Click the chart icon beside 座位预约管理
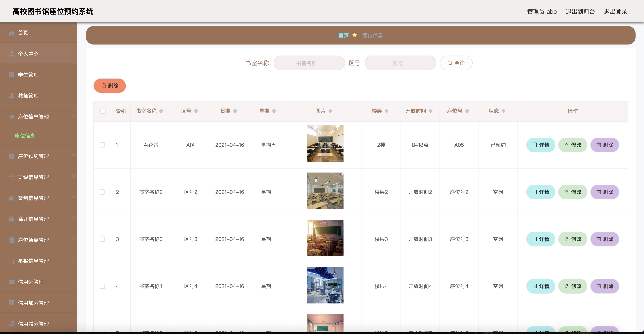This screenshot has width=644, height=334. [12, 156]
